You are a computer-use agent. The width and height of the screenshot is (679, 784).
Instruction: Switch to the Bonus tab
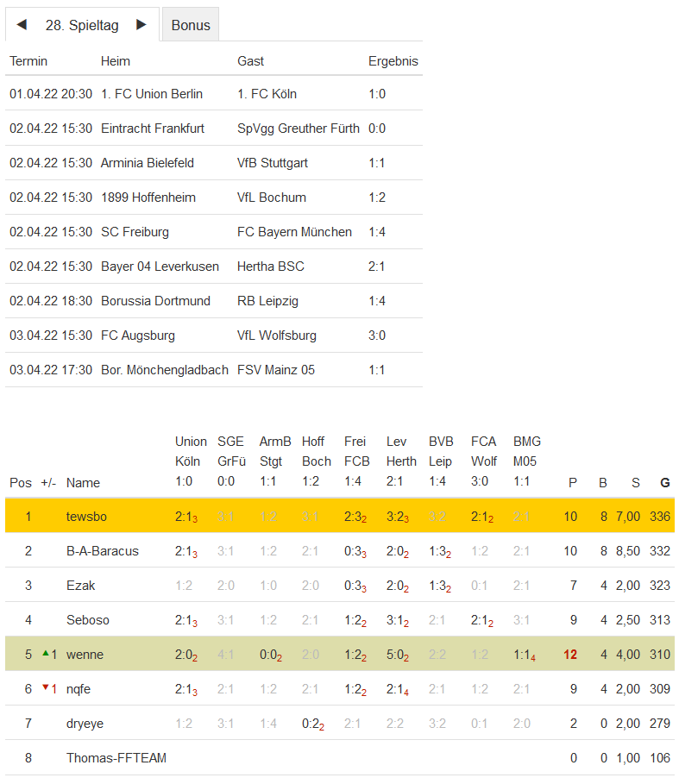(x=191, y=25)
